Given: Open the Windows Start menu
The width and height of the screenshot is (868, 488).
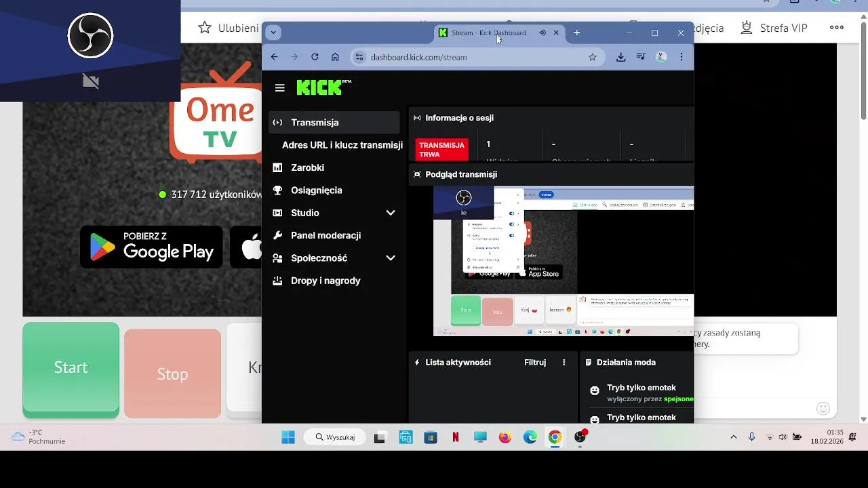Looking at the screenshot, I should point(288,437).
